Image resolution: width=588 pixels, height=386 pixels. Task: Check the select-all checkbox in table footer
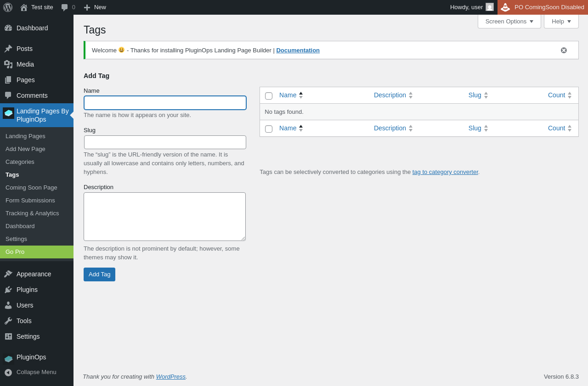pos(269,129)
